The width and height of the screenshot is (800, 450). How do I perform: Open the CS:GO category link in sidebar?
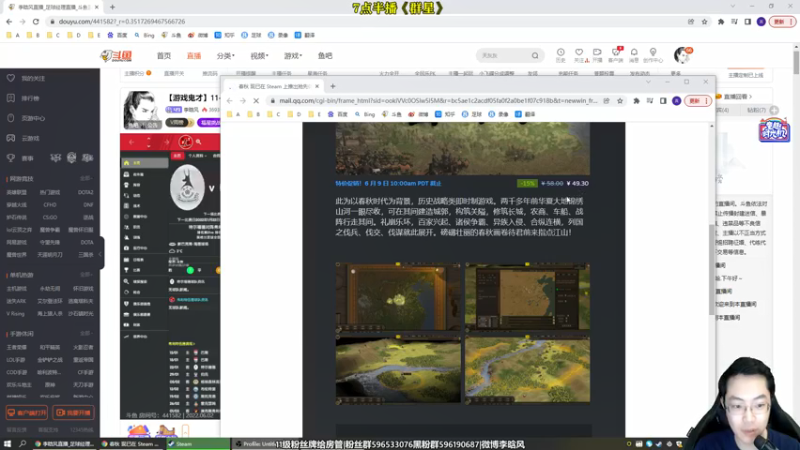click(50, 217)
